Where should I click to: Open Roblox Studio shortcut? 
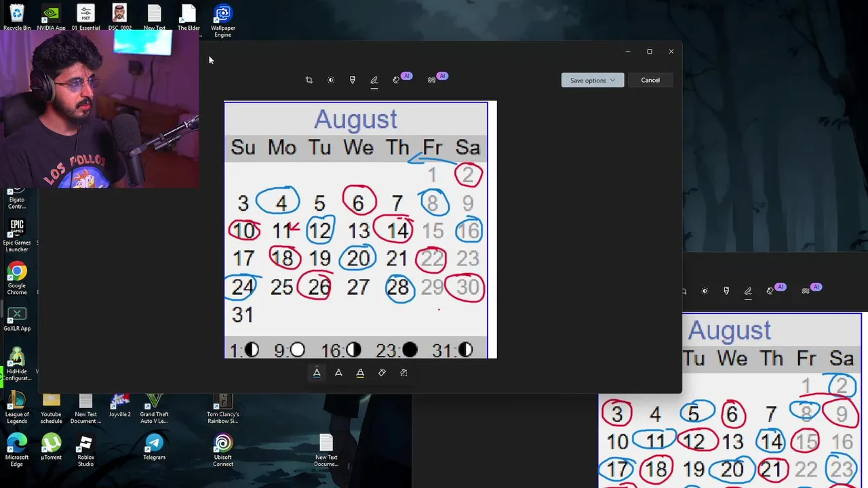point(85,451)
